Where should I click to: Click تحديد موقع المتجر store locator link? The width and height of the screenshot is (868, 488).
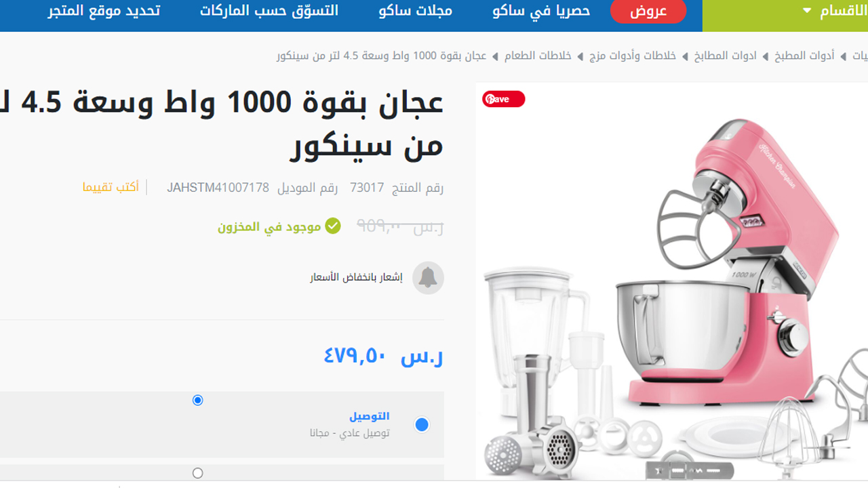[x=104, y=11]
